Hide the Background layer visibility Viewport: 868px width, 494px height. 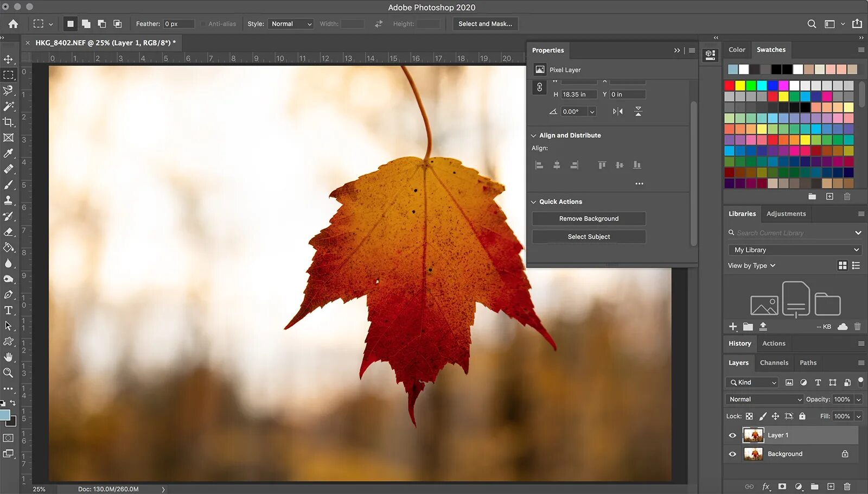pos(732,454)
